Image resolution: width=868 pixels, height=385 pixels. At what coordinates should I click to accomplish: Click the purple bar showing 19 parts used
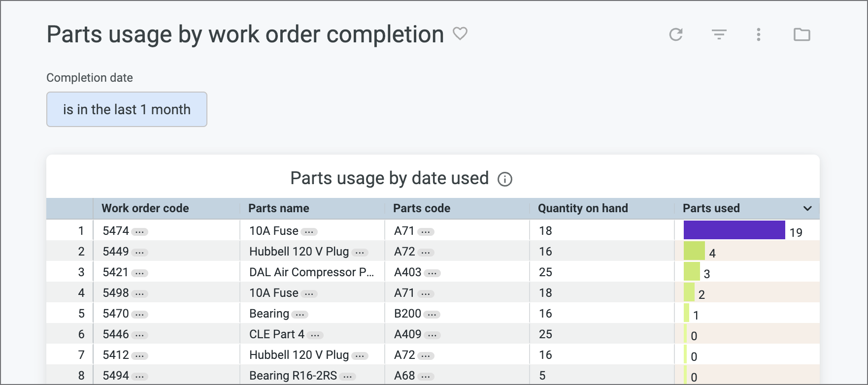734,230
